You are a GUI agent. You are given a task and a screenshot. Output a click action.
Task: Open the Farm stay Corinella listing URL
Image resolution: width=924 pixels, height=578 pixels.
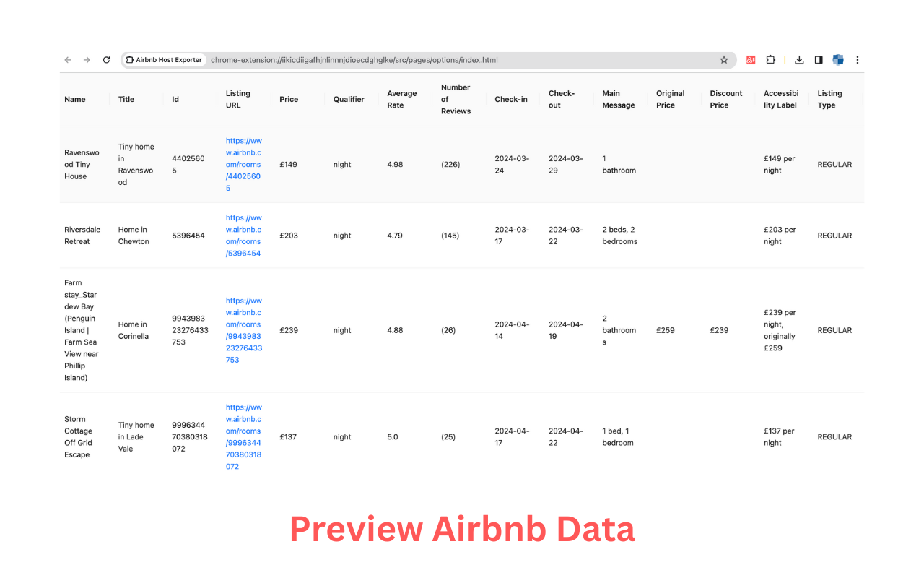[x=243, y=330]
